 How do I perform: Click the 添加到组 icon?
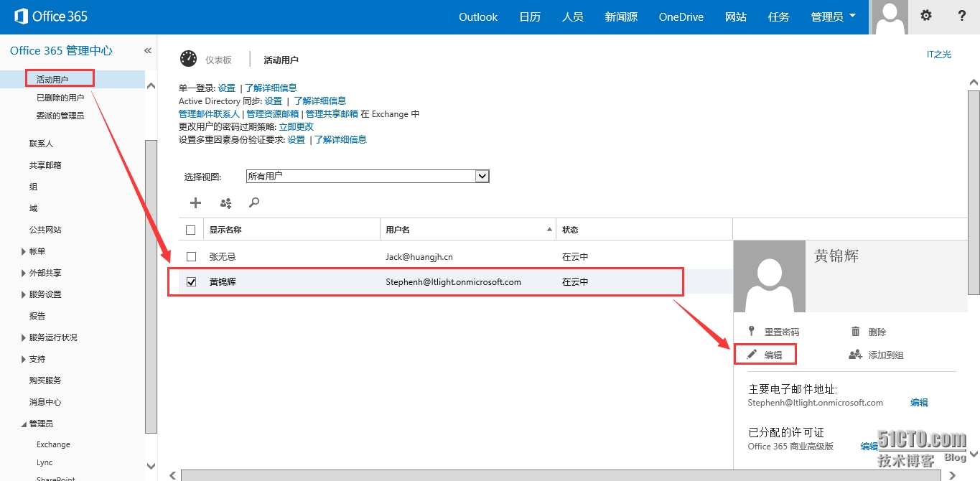pyautogui.click(x=855, y=355)
